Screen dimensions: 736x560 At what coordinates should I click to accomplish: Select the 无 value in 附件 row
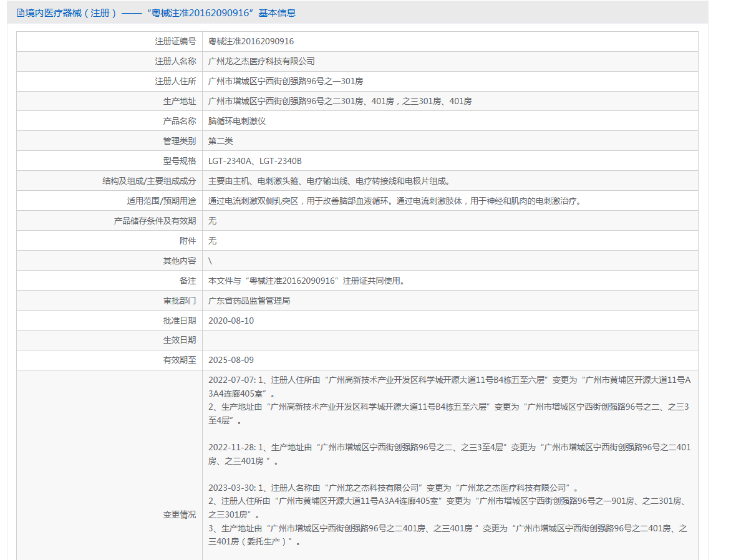tap(213, 241)
